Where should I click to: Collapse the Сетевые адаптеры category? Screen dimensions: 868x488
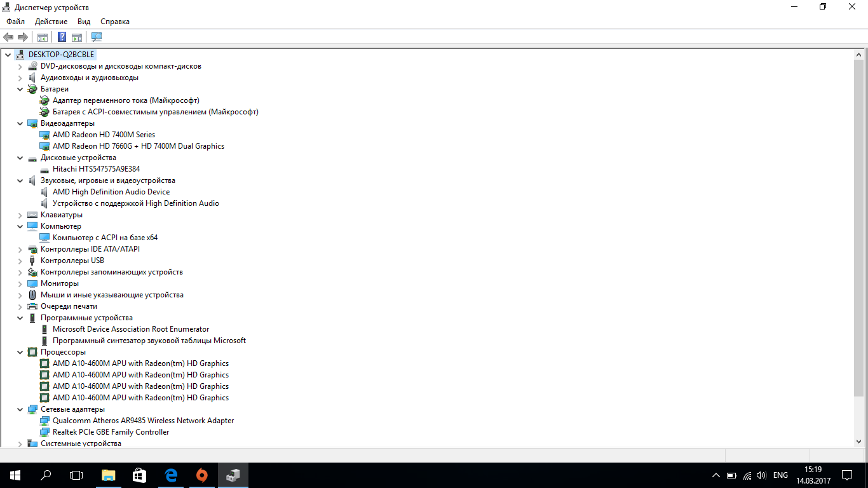click(20, 409)
